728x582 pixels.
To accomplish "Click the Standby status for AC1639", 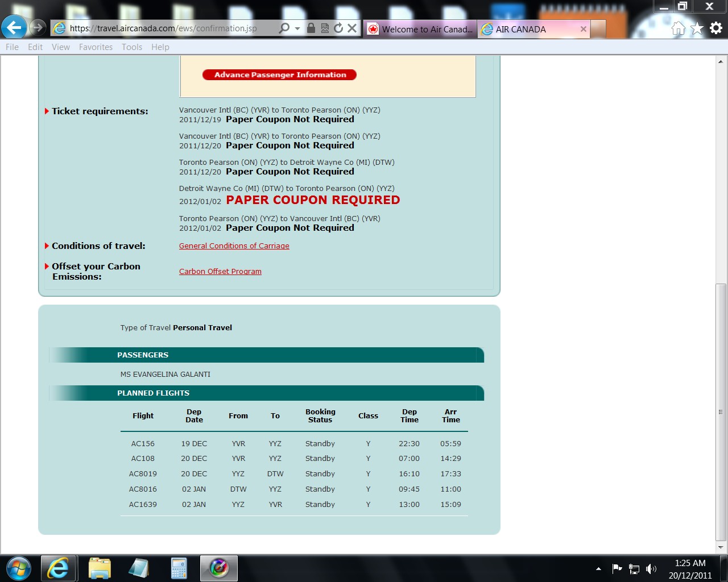I will pyautogui.click(x=320, y=505).
